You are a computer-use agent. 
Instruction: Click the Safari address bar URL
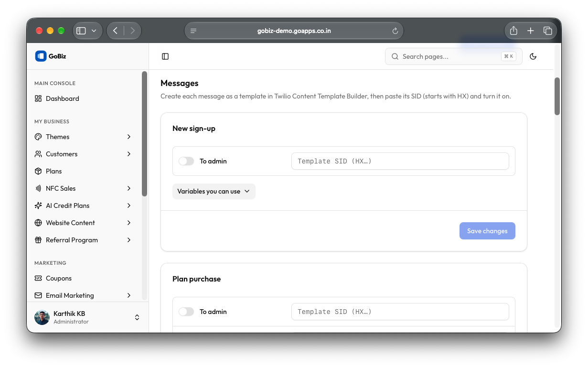tap(294, 31)
